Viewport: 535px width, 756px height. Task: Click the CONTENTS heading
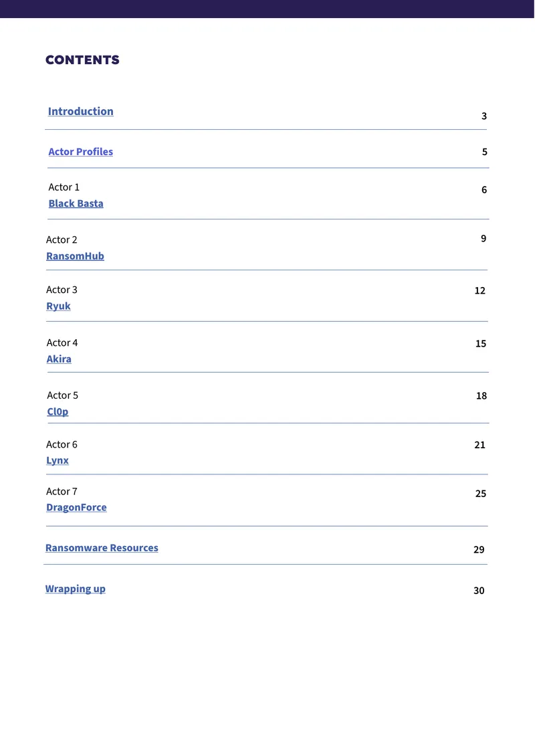click(82, 60)
